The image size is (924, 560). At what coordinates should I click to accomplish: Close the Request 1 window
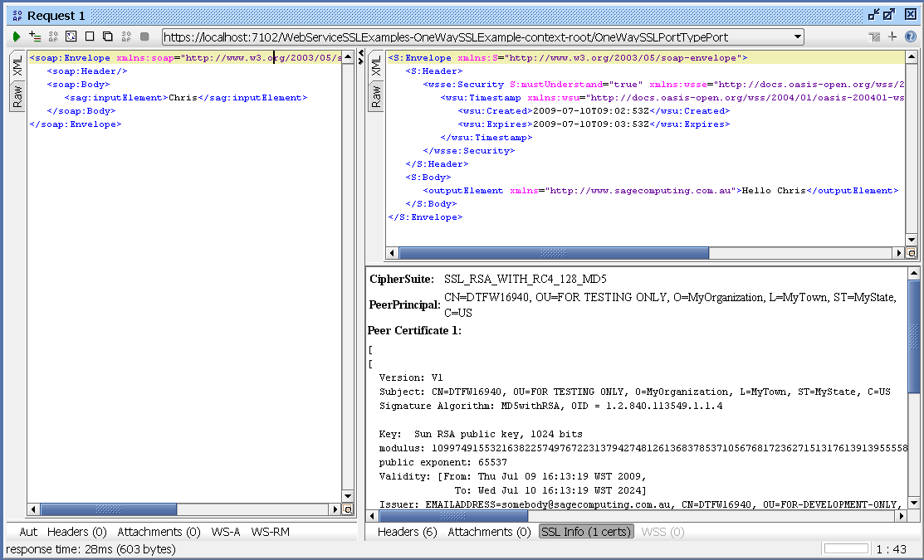911,15
